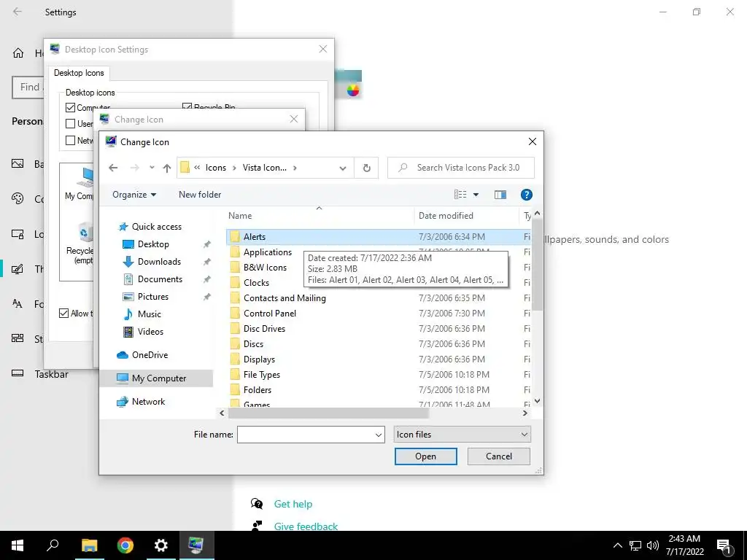This screenshot has width=747, height=560.
Task: Sort by the Name column header
Action: pos(240,216)
